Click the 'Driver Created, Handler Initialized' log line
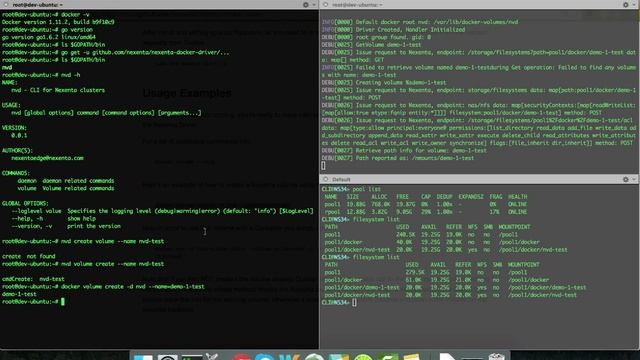The height and width of the screenshot is (360, 640). pos(393,30)
